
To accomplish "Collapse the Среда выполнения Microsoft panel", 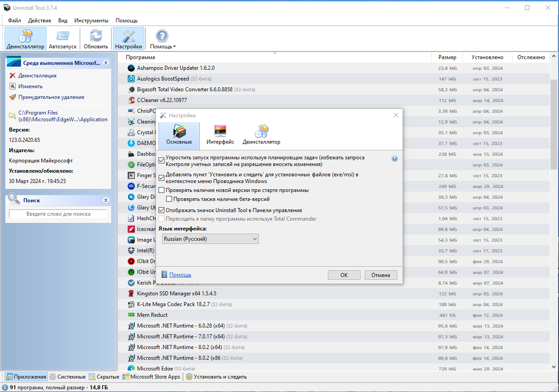I will coord(106,63).
